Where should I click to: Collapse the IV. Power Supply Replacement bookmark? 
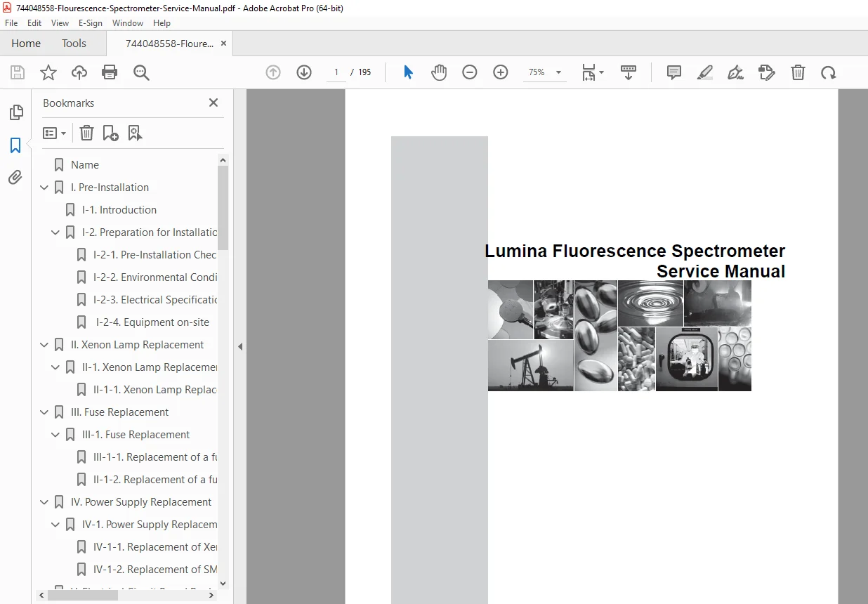click(44, 502)
